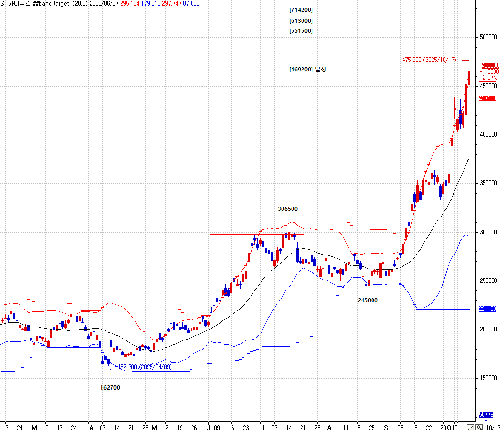The width and height of the screenshot is (504, 430).
Task: Click the [714200] target price label
Action: click(x=301, y=10)
